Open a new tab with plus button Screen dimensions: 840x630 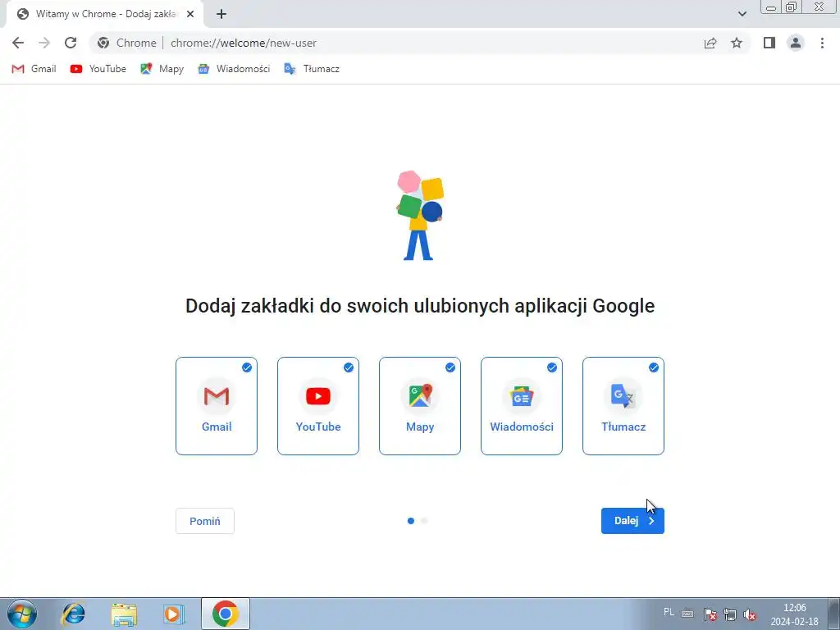point(221,14)
